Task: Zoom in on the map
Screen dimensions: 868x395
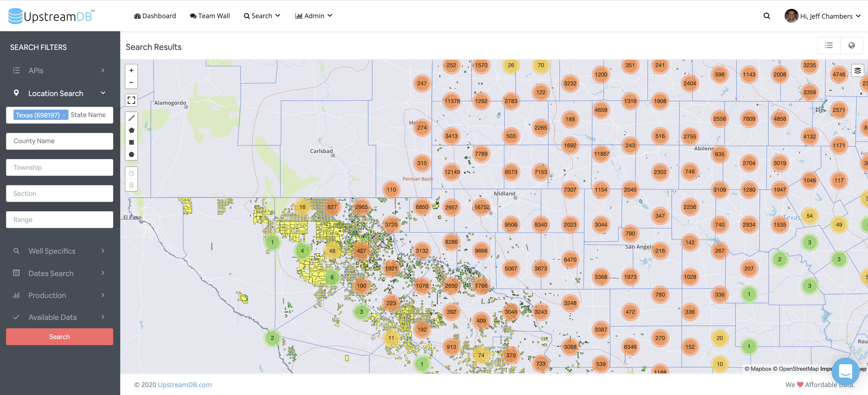Action: coord(131,70)
